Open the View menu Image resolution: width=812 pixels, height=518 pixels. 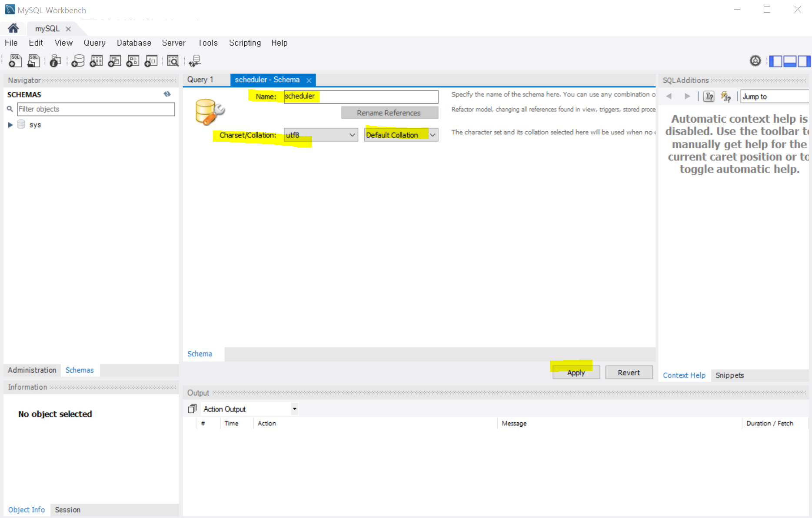(63, 43)
